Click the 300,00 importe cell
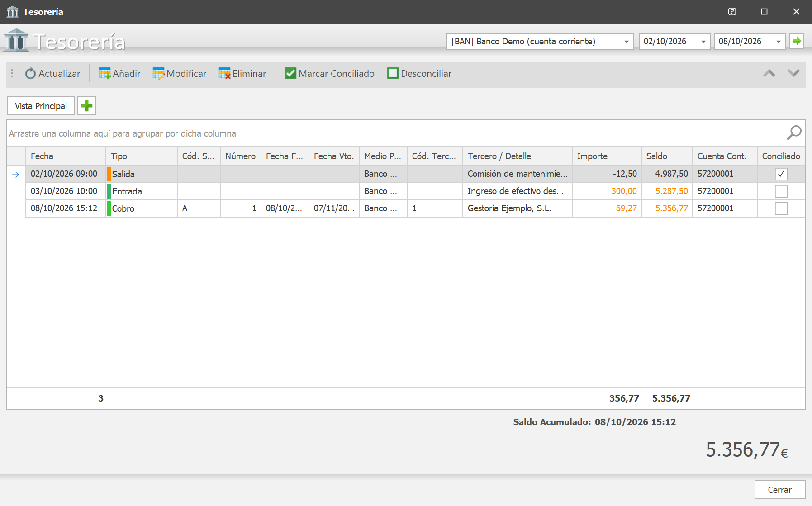Viewport: 812px width, 506px height. point(607,191)
